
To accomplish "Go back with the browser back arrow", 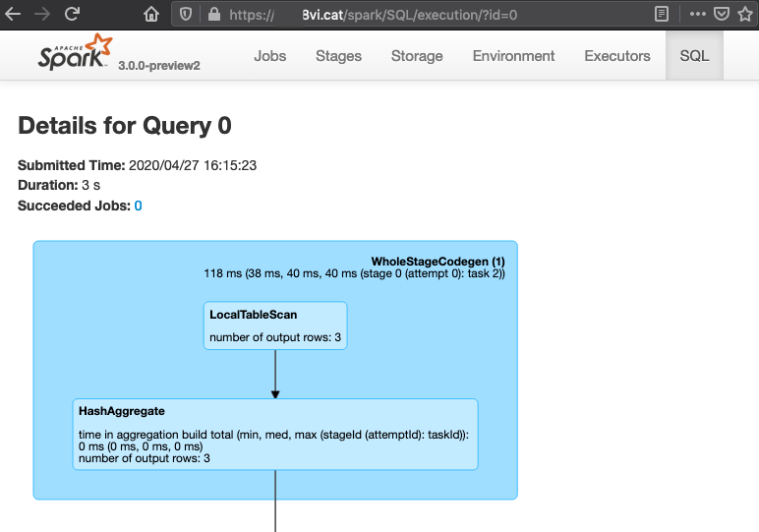I will coord(13,14).
